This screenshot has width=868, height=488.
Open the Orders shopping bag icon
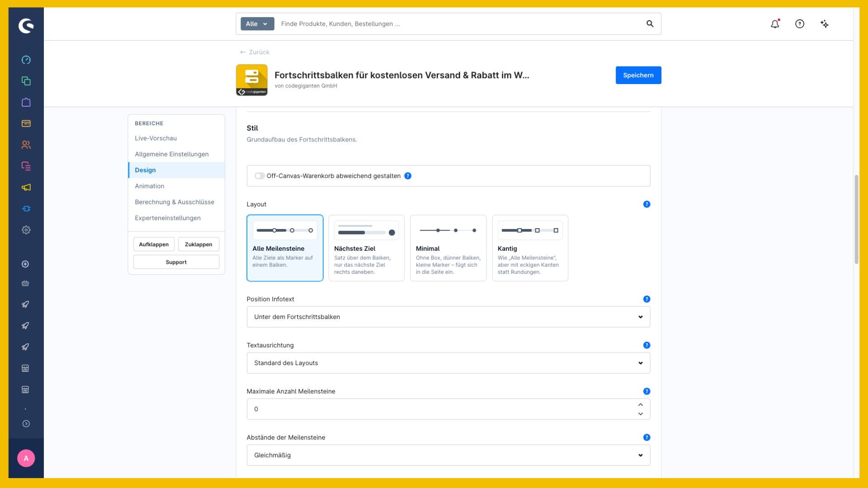coord(26,102)
